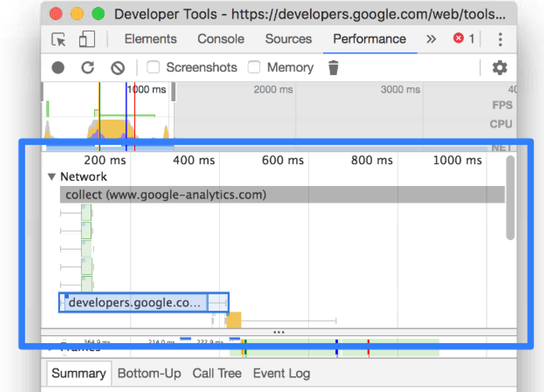
Task: Select the Performance tab
Action: pyautogui.click(x=369, y=39)
